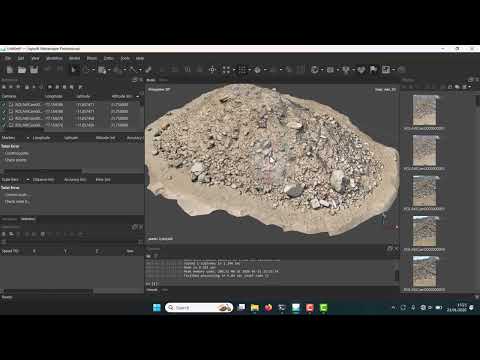Viewport: 480px width, 360px height.
Task: Expand the Show Images dropdown arrow
Action: click(x=394, y=70)
